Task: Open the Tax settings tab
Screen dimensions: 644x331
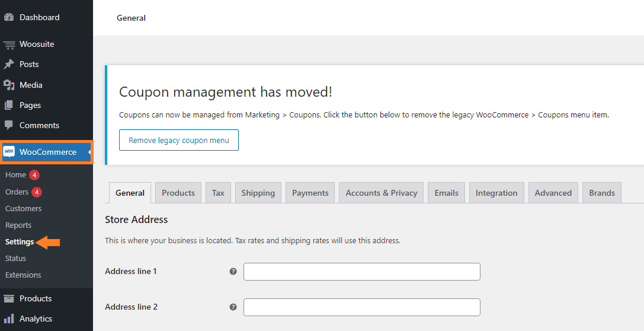Action: click(x=218, y=193)
